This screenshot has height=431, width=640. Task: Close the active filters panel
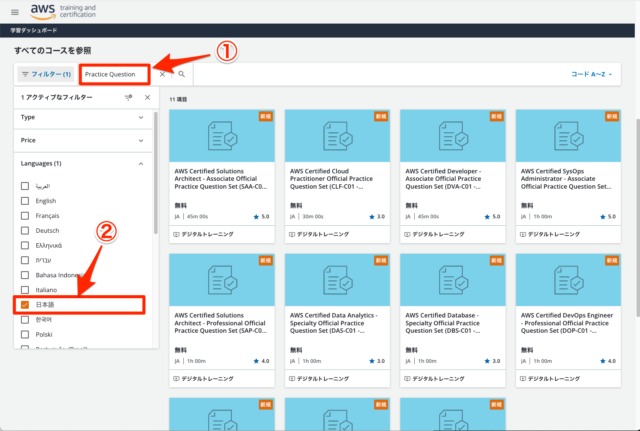147,98
